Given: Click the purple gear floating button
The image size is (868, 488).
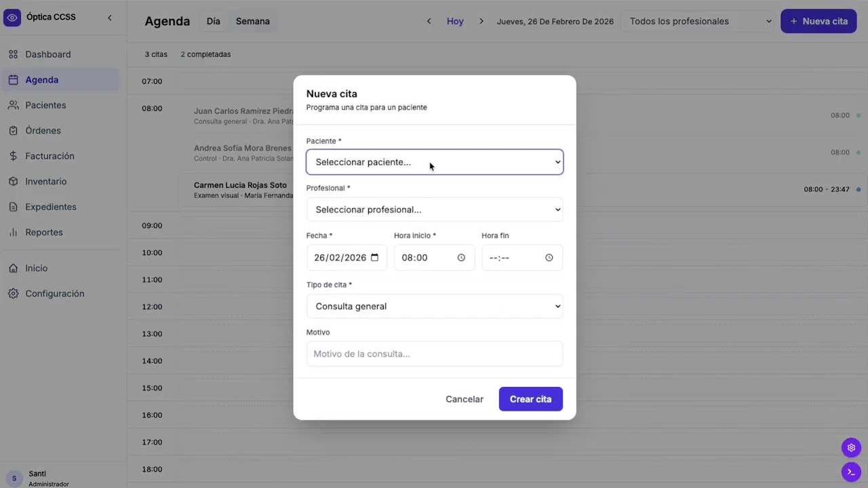Looking at the screenshot, I should (x=851, y=447).
